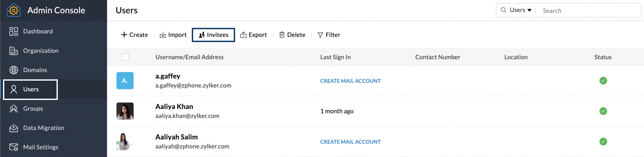The image size is (644, 157).
Task: Click the Dashboard grid icon
Action: (14, 31)
